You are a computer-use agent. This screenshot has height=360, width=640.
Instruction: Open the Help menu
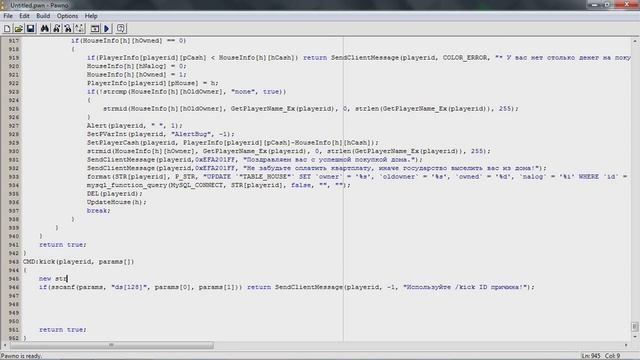click(x=91, y=16)
